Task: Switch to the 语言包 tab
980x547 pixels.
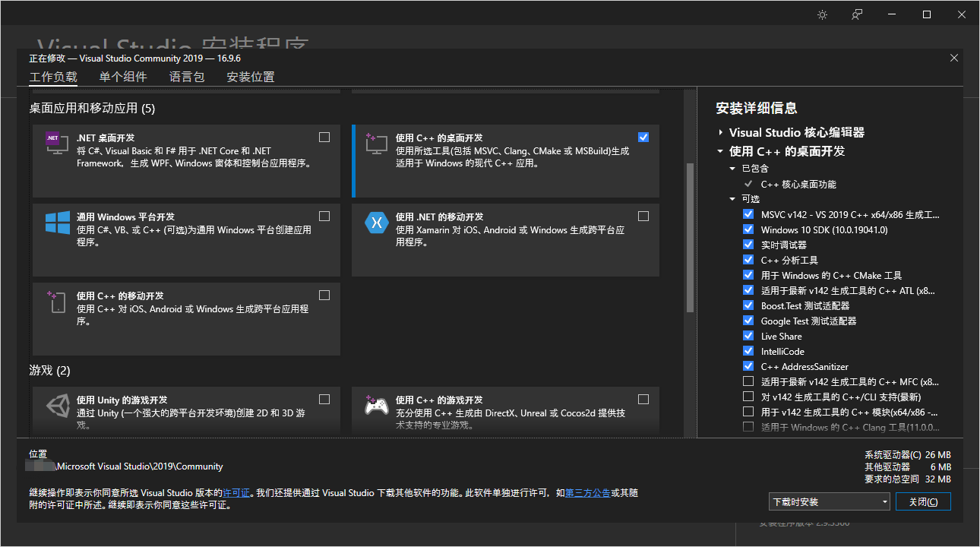Action: (187, 77)
